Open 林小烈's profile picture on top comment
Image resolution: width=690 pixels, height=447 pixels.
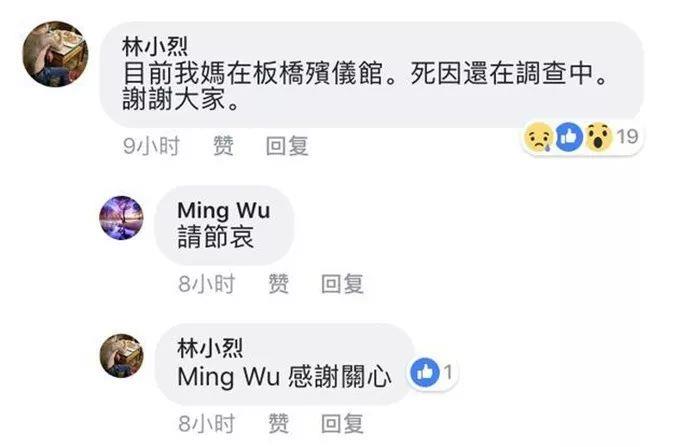tap(55, 54)
